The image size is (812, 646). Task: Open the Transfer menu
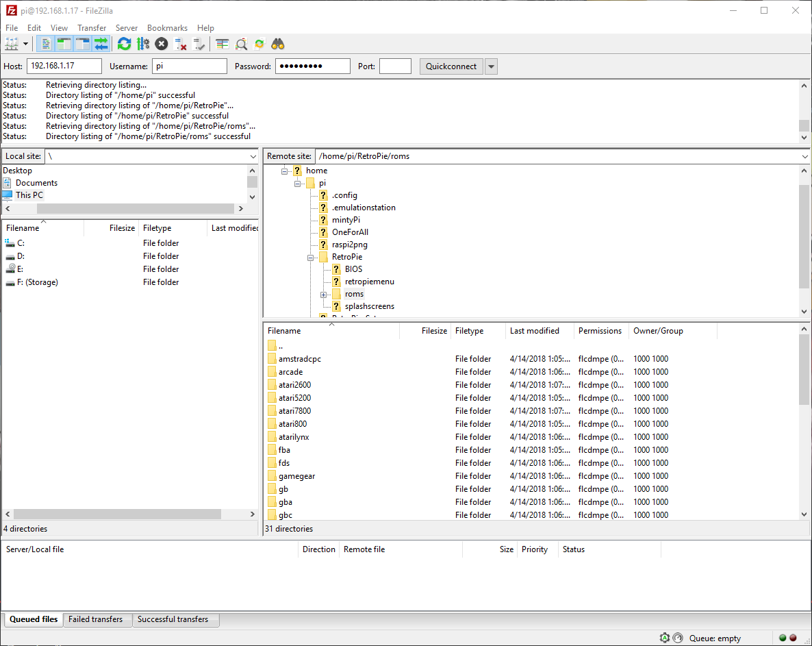pyautogui.click(x=92, y=28)
